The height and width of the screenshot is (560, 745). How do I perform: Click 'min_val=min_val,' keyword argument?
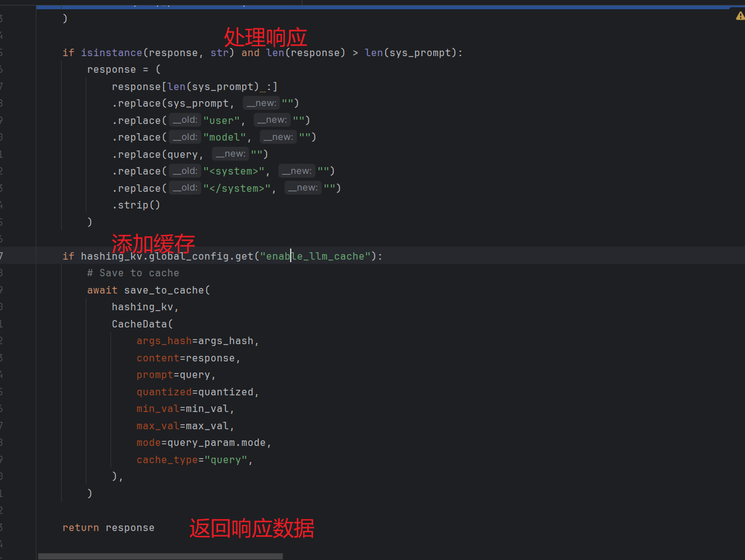click(x=186, y=409)
